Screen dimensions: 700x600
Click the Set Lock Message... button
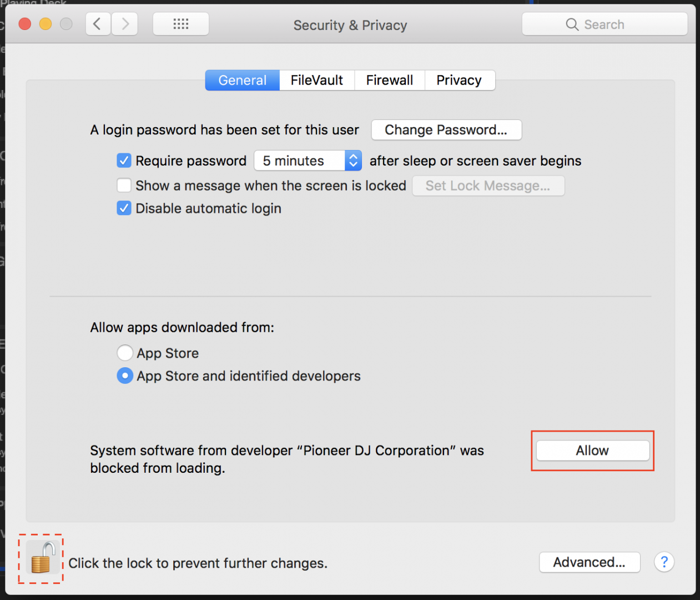(x=489, y=186)
